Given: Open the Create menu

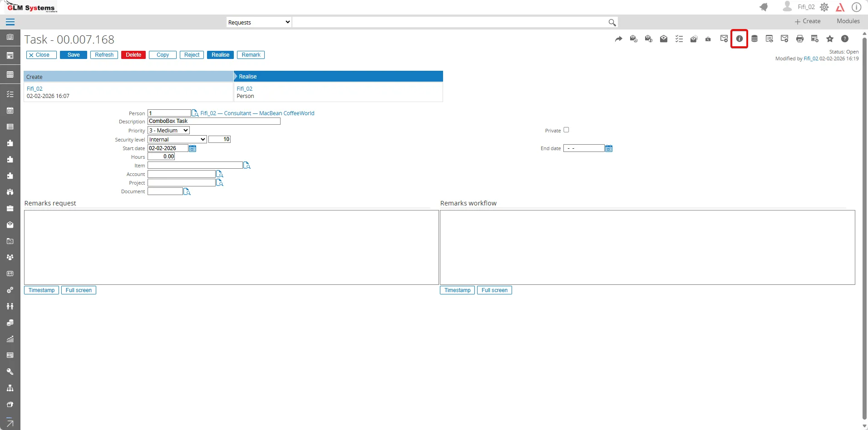Looking at the screenshot, I should click(x=808, y=21).
